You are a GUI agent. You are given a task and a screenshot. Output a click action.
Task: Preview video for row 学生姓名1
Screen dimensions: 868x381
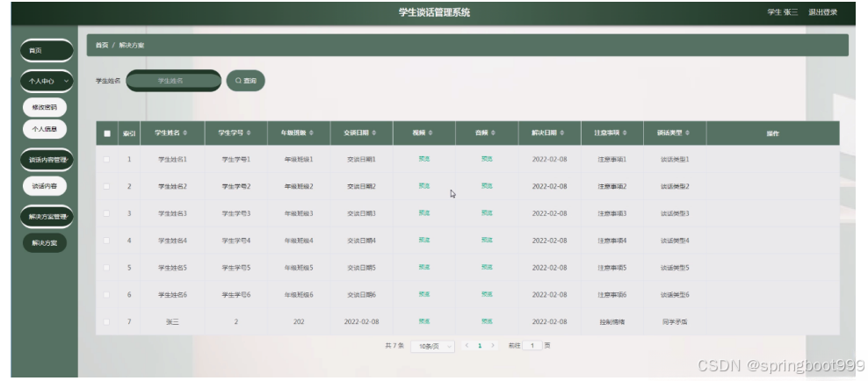pos(424,159)
